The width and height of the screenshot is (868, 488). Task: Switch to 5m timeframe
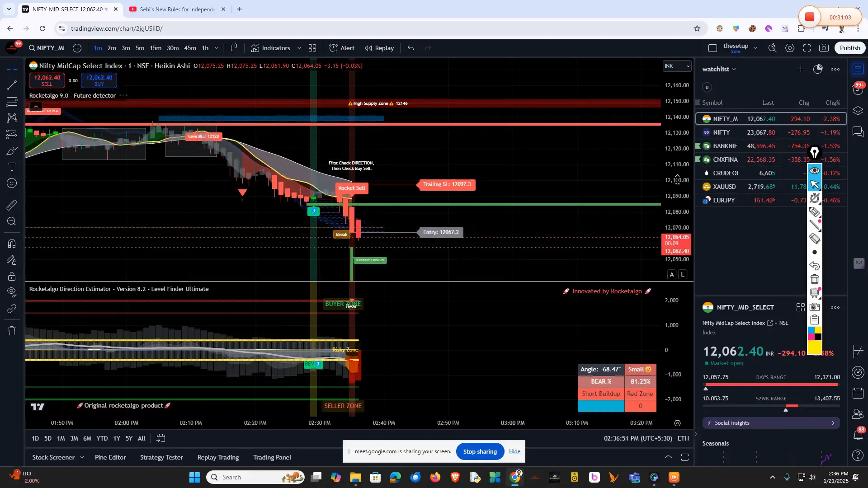point(140,48)
